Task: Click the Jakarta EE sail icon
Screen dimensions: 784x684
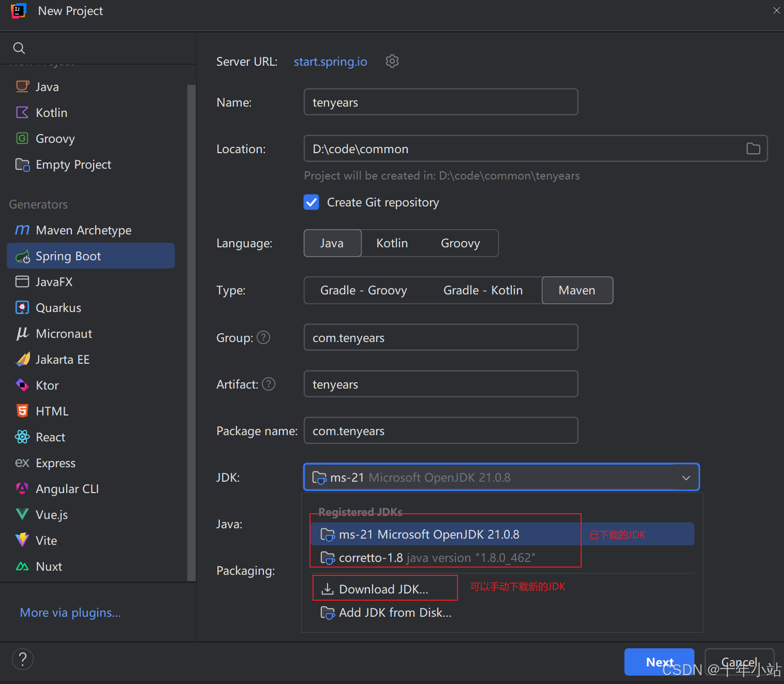Action: (x=23, y=359)
